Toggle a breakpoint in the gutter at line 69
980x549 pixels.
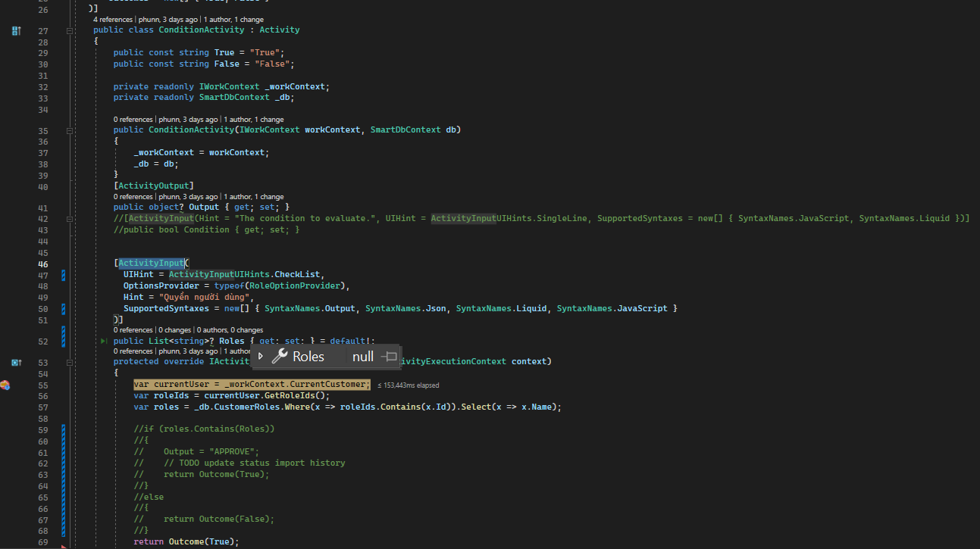8,541
